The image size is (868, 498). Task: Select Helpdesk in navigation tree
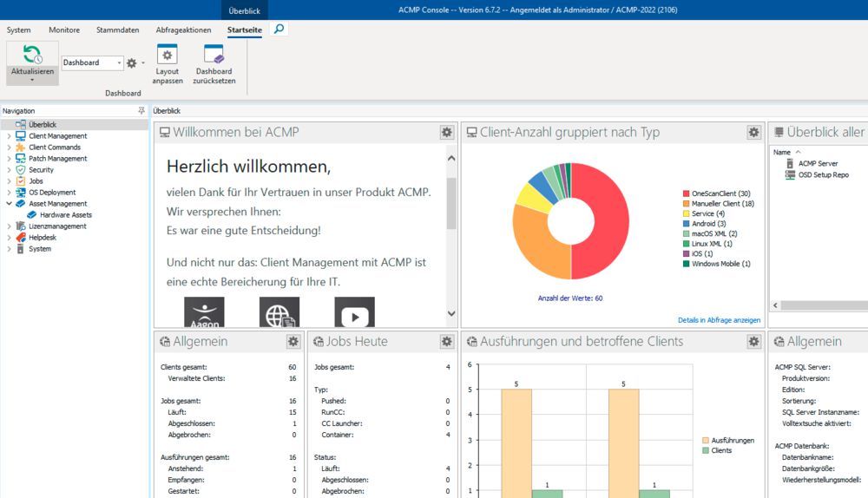(x=42, y=238)
